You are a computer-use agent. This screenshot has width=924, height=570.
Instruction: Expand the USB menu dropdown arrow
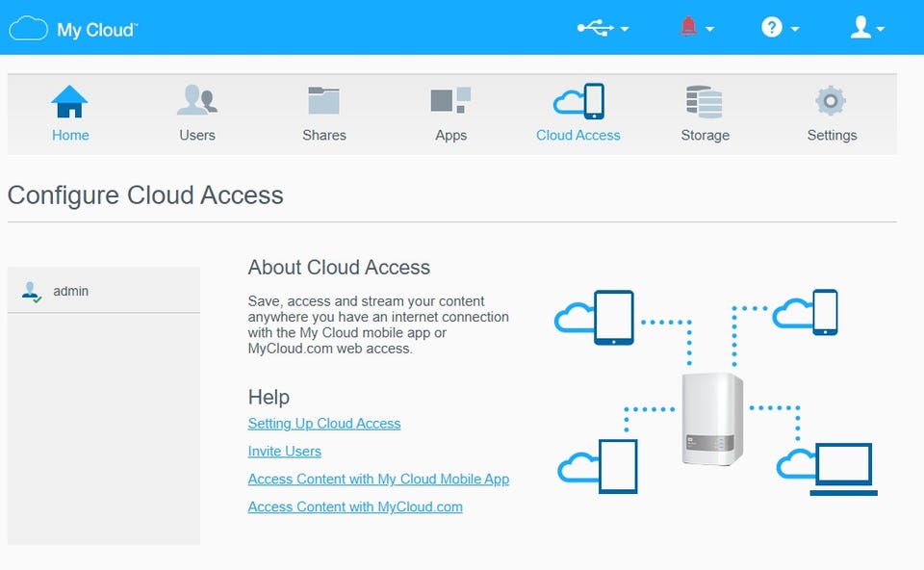pyautogui.click(x=625, y=29)
